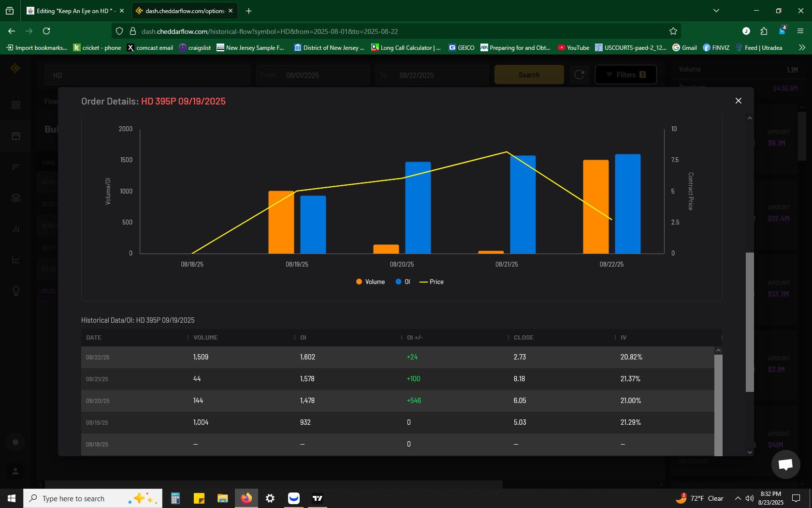Open Long Call Calculator bookmark

[x=406, y=47]
